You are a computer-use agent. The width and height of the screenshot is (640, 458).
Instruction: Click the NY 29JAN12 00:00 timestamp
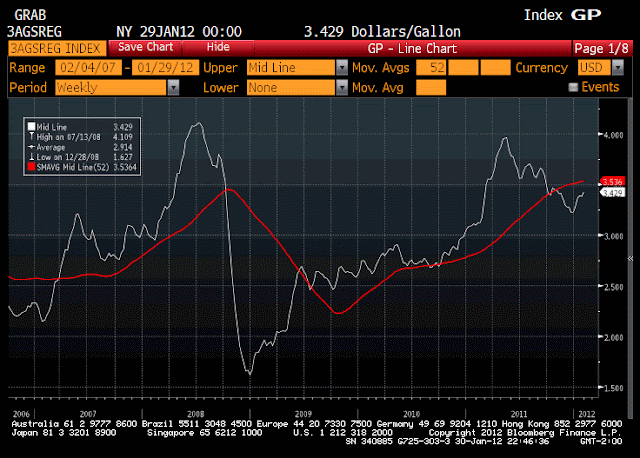coord(179,32)
